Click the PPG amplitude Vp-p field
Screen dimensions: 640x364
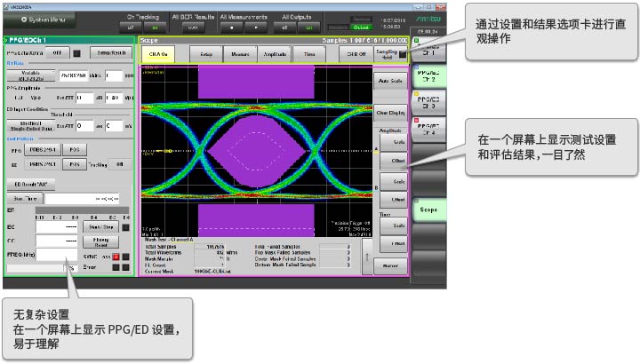coord(114,99)
